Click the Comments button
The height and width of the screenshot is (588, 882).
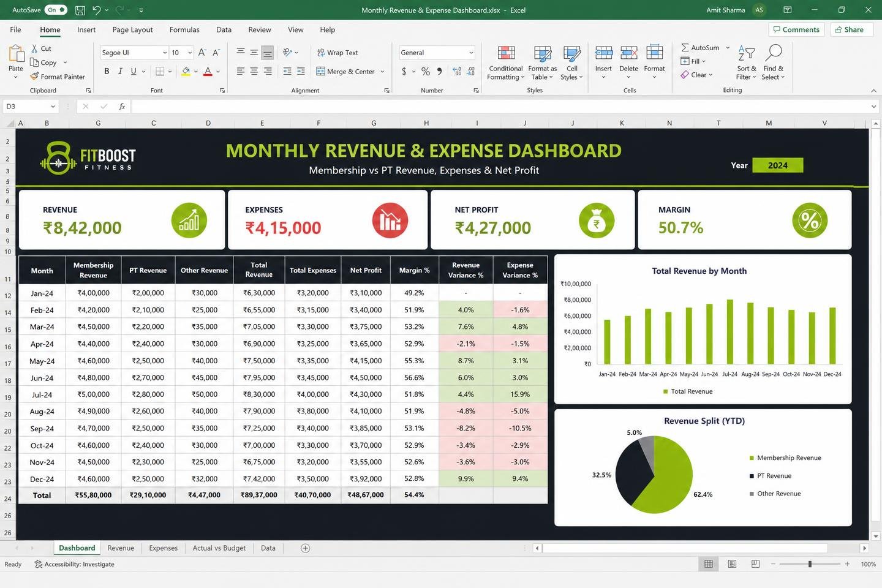tap(796, 29)
